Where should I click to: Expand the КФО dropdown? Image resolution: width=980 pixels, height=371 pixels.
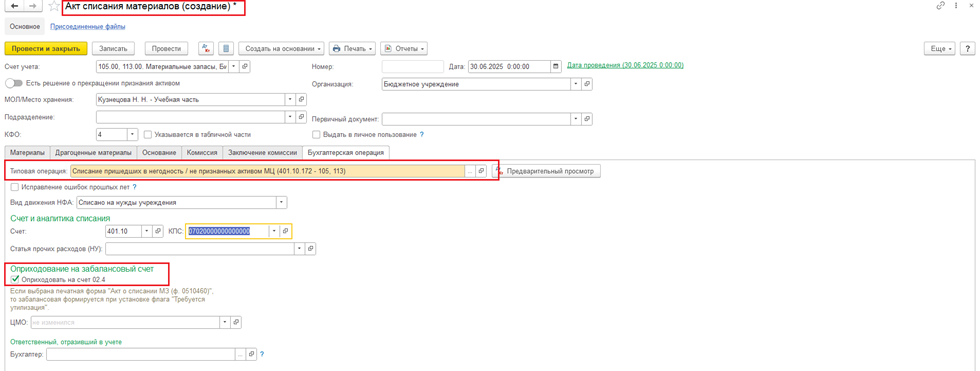point(132,134)
